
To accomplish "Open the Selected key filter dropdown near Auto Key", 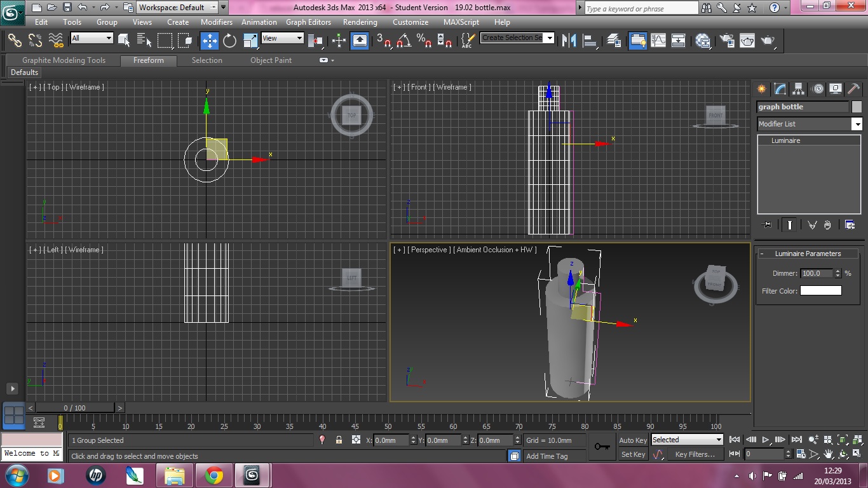I will tap(720, 439).
